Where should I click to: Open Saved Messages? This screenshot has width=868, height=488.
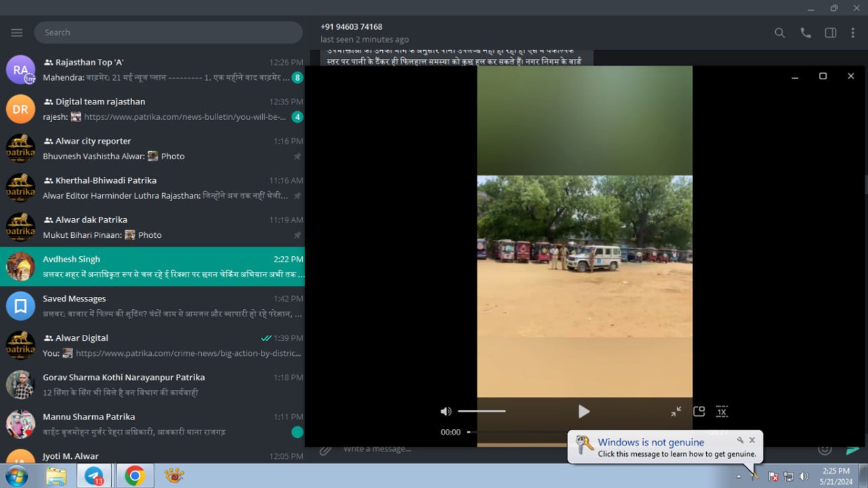coord(152,306)
